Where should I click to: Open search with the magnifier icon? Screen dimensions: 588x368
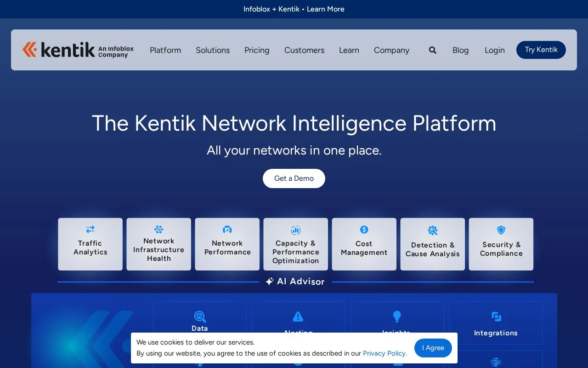tap(433, 50)
